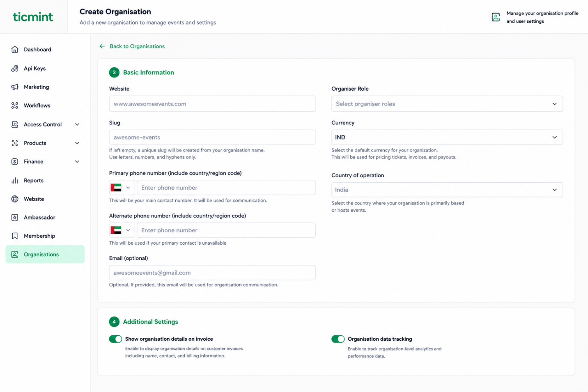Image resolution: width=588 pixels, height=392 pixels.
Task: Toggle Show organisation details on invoice
Action: (115, 339)
